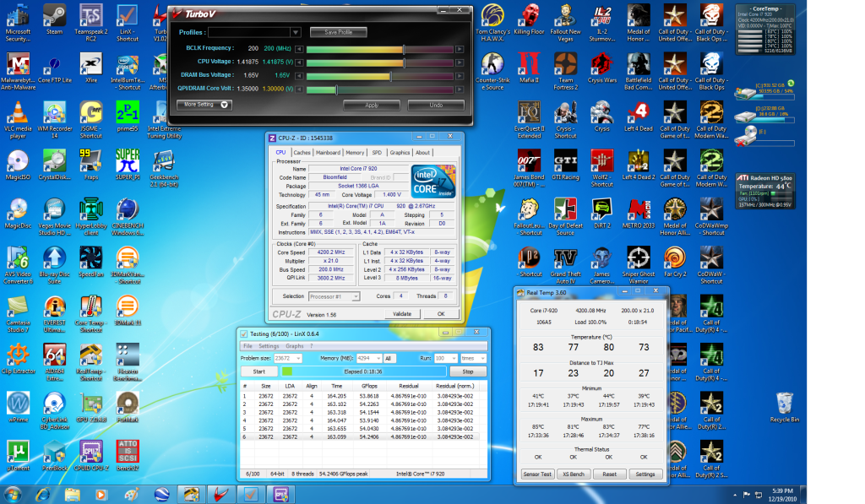Switch to Memory tab in CPU-Z
865x504 pixels.
click(355, 153)
